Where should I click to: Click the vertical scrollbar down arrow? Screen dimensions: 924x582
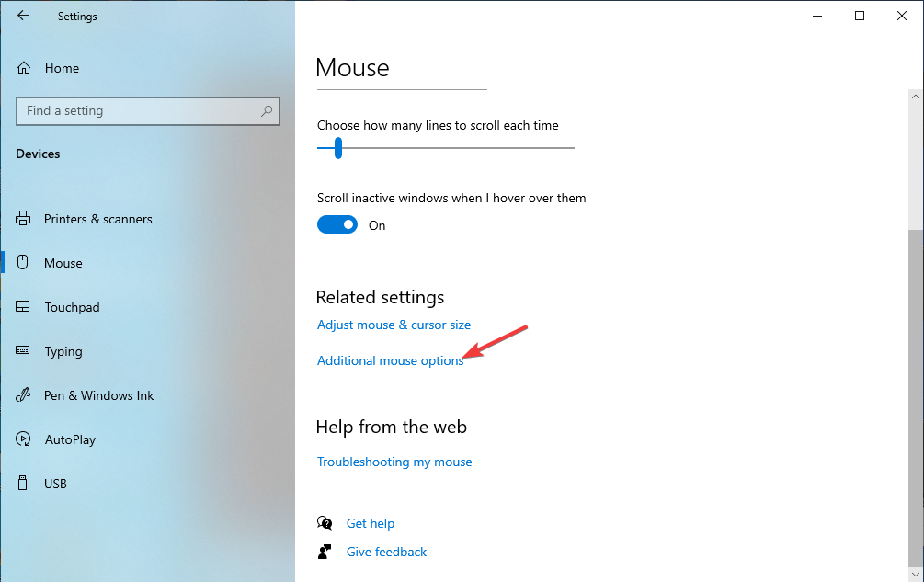pyautogui.click(x=915, y=574)
